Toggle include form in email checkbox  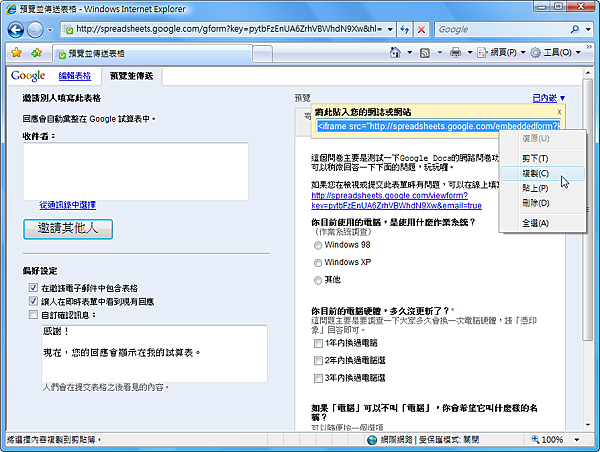tap(33, 287)
